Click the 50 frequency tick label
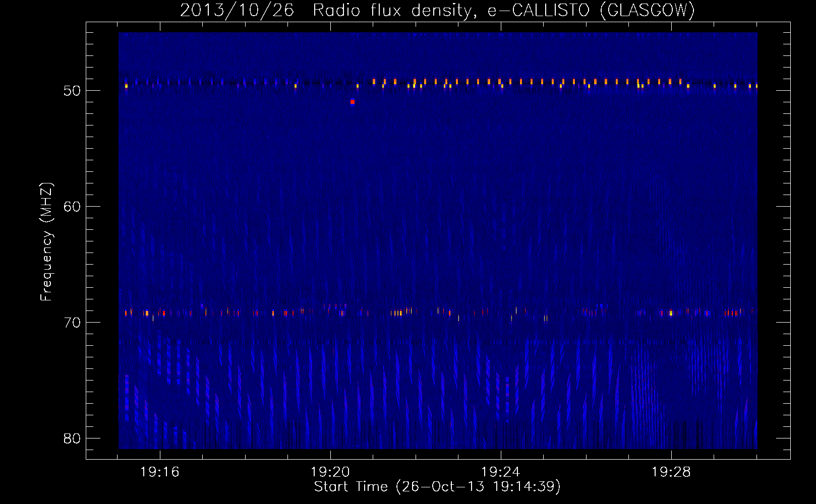 point(73,91)
